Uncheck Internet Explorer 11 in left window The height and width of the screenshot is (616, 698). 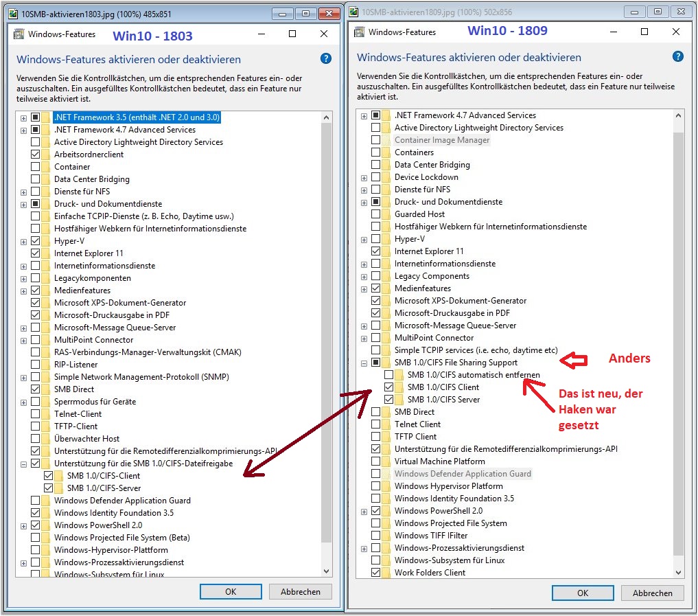tap(35, 253)
